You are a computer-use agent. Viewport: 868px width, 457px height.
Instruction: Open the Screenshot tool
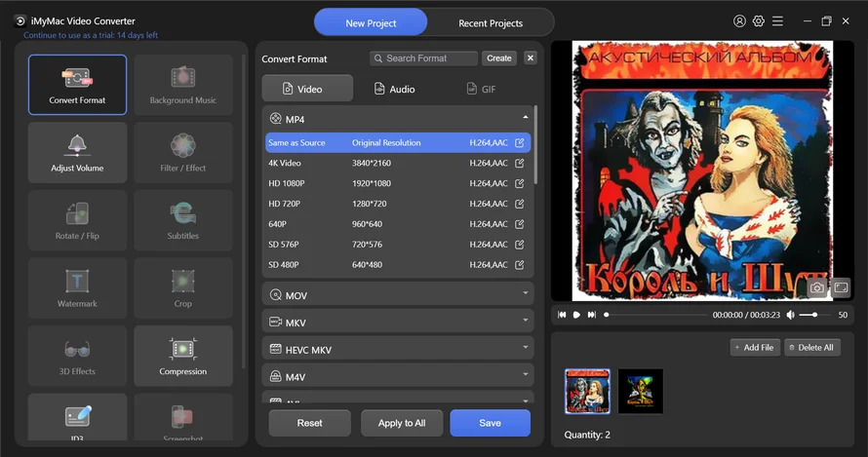183,418
